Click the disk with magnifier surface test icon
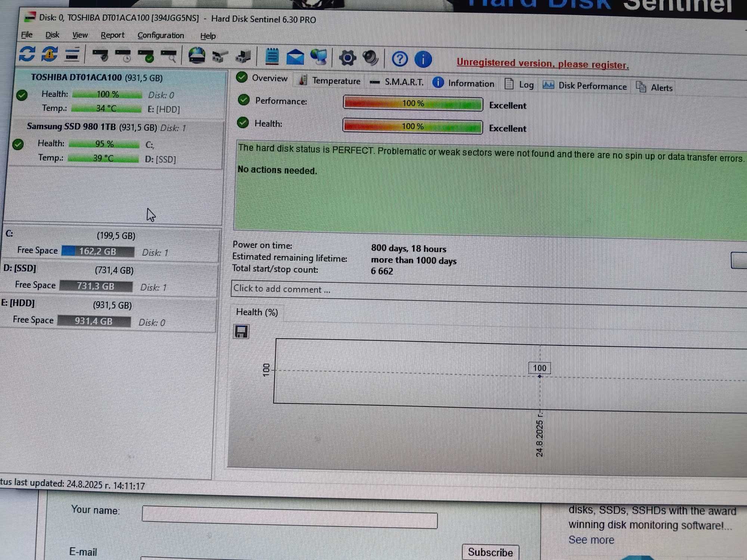The image size is (747, 560). (x=168, y=57)
